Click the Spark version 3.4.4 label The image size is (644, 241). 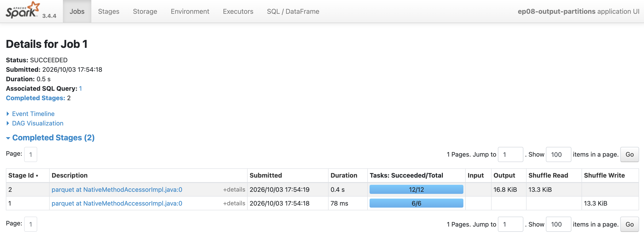[x=49, y=16]
